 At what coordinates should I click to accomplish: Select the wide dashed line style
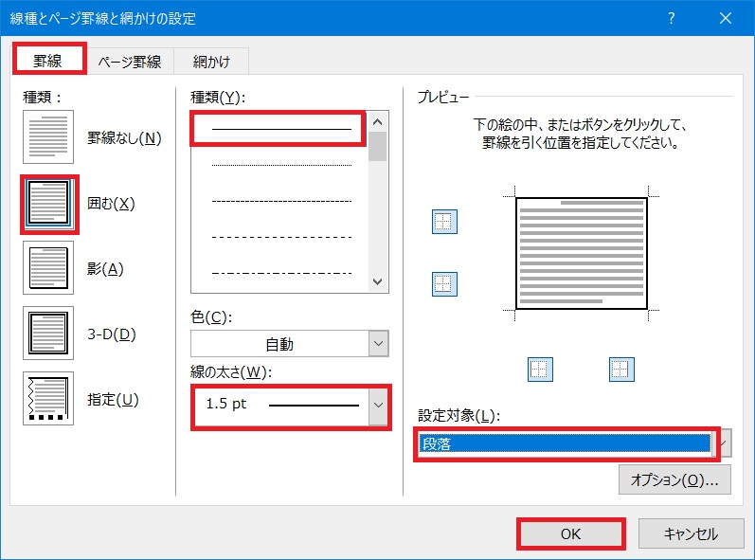pyautogui.click(x=281, y=238)
